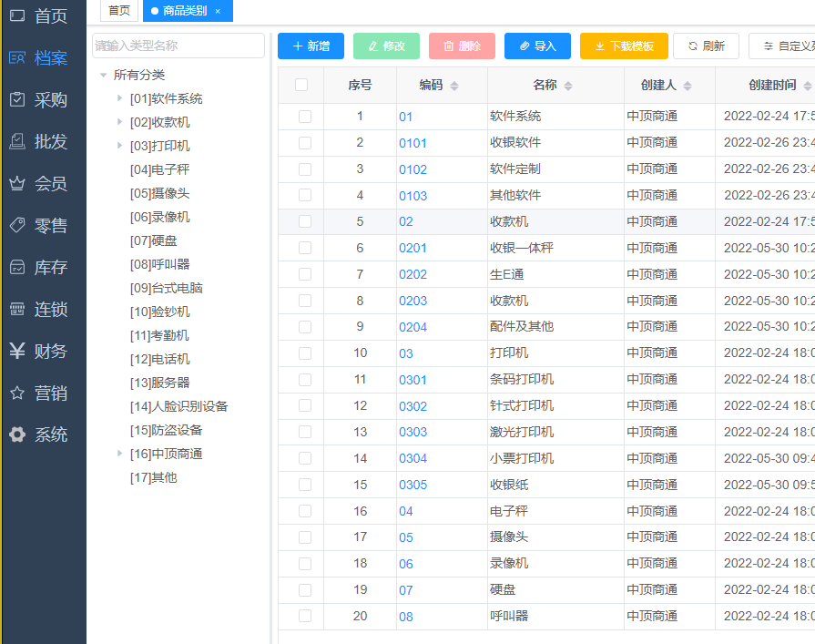The height and width of the screenshot is (644, 815).
Task: Collapse the 所有分类 root tree node
Action: (x=104, y=76)
